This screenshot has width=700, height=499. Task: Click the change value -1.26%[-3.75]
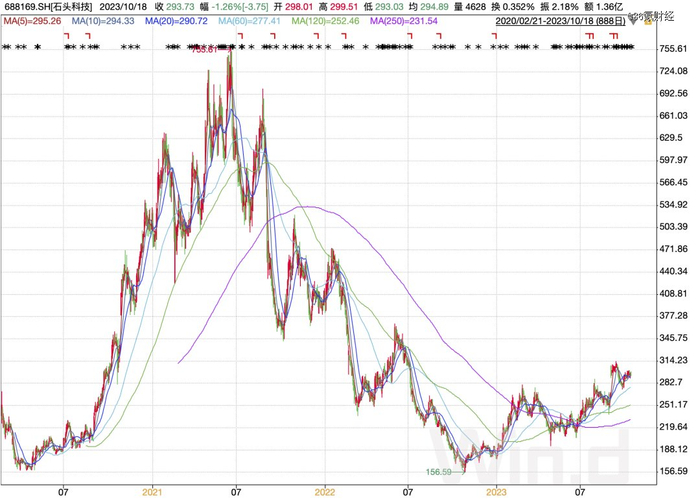click(x=241, y=7)
